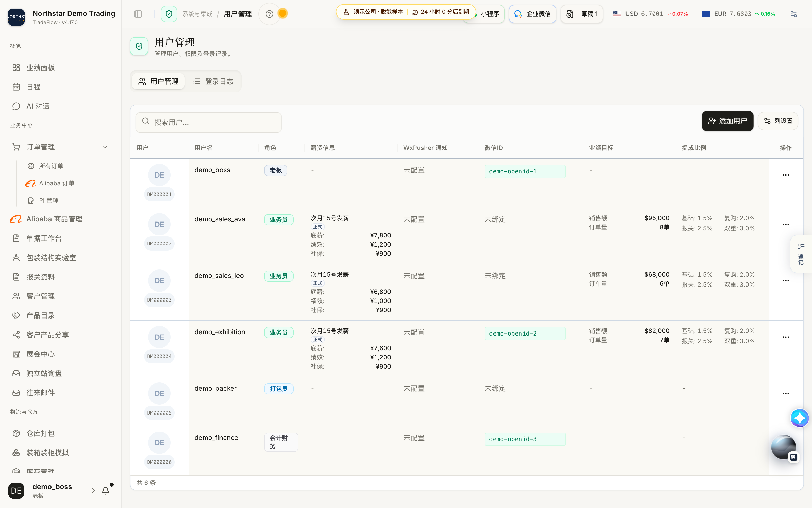Open 展会中心 in sidebar

point(60,354)
